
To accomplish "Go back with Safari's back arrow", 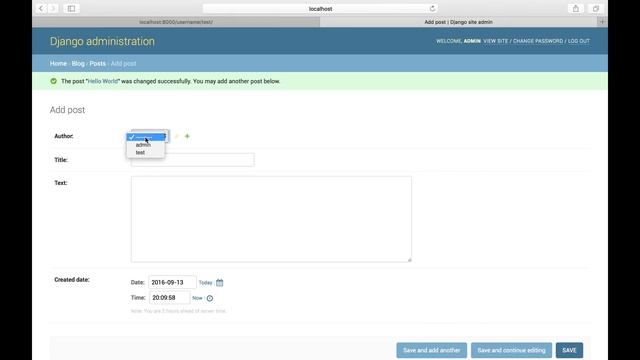I will coord(41,9).
